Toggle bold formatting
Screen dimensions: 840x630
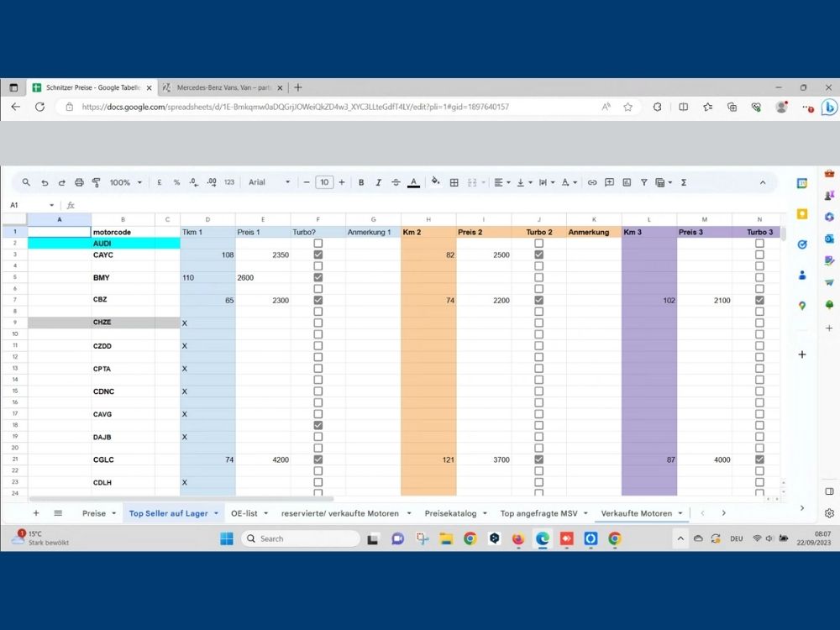click(361, 182)
